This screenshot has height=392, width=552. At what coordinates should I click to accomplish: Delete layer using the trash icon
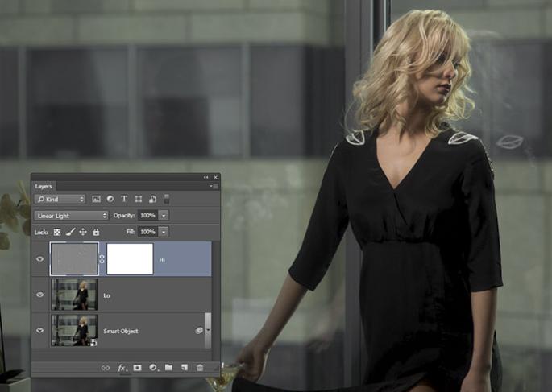point(200,368)
